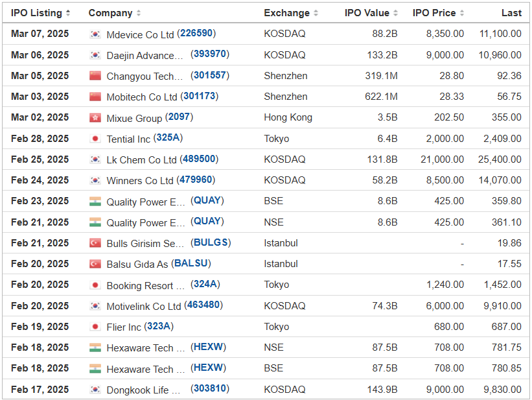The height and width of the screenshot is (400, 532).
Task: Click Japan flag beside Flier Inc
Action: (x=95, y=327)
